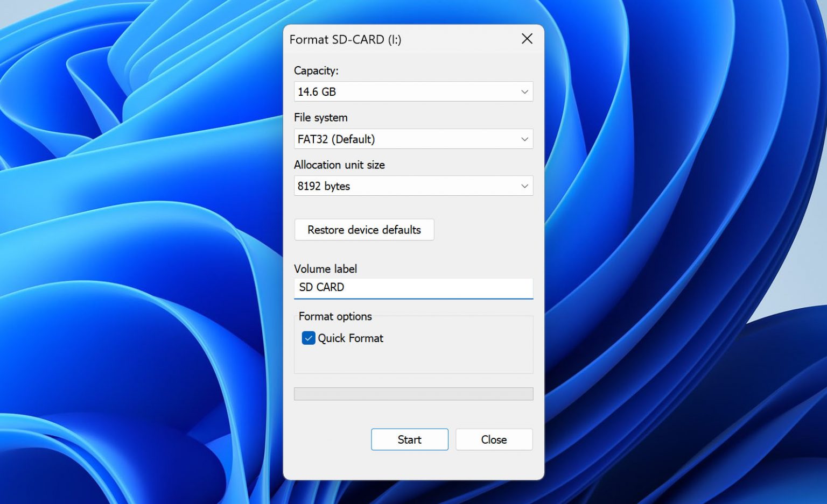Click the chevron beside 'FAT32 (Default)'
This screenshot has height=504, width=827.
tap(524, 139)
